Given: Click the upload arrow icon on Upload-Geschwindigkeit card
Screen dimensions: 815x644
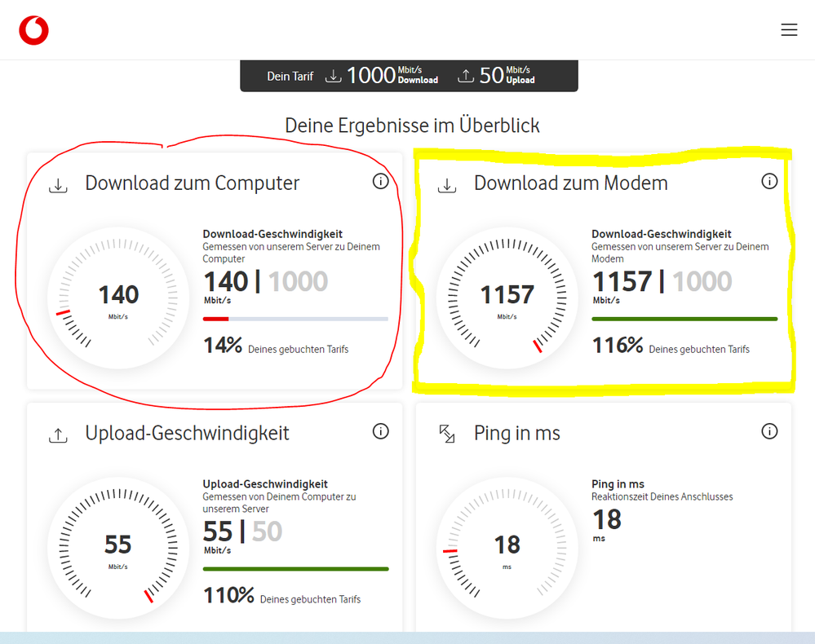Looking at the screenshot, I should (58, 435).
